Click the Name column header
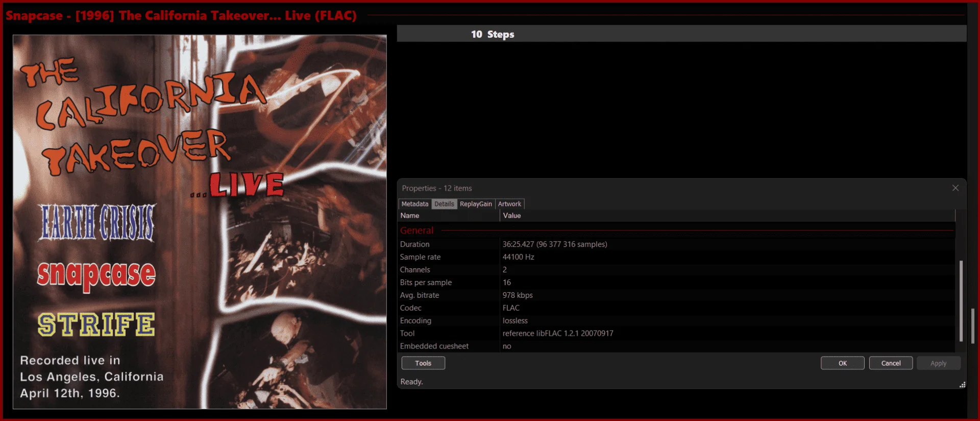Screen dimensions: 980x421 (x=449, y=216)
